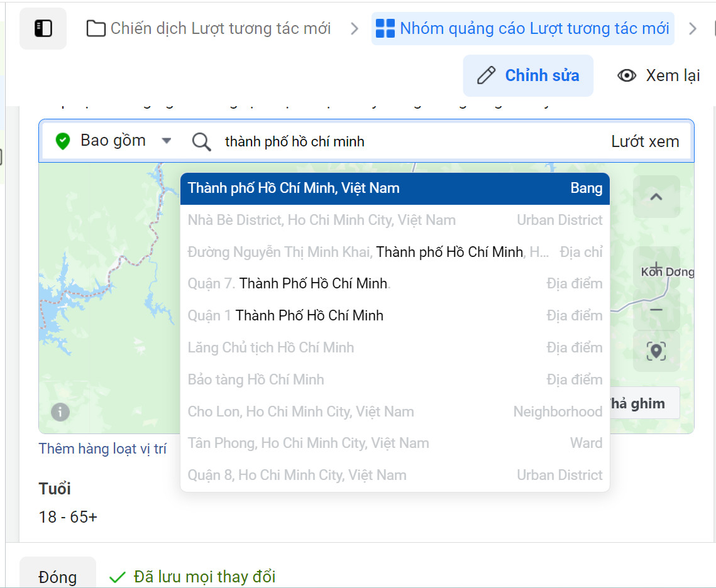The height and width of the screenshot is (588, 716).
Task: Select Cho Lon neighborhood suggestion
Action: 395,411
